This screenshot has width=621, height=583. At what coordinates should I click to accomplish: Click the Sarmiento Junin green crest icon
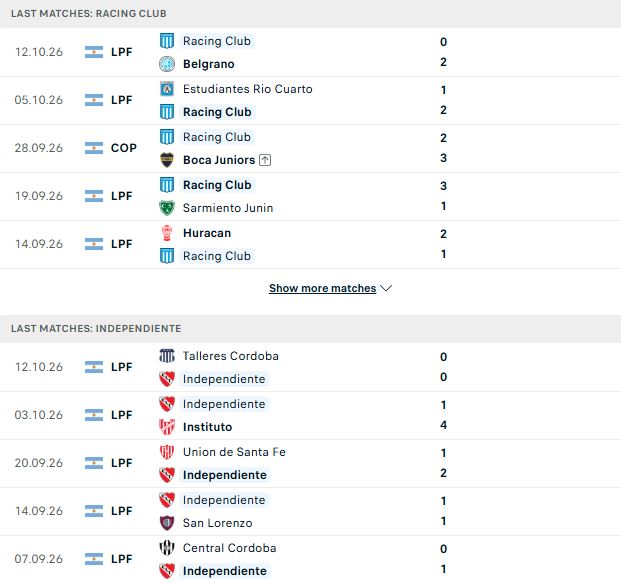[x=167, y=208]
